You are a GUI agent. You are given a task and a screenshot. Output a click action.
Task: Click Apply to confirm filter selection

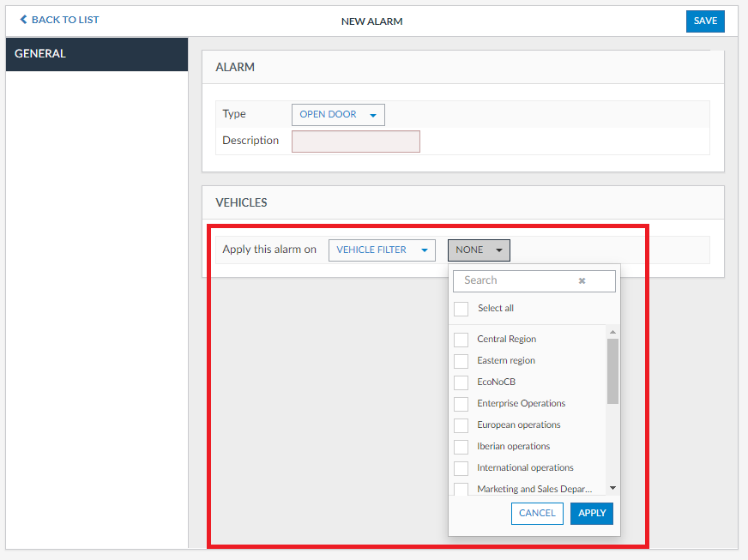coord(592,514)
